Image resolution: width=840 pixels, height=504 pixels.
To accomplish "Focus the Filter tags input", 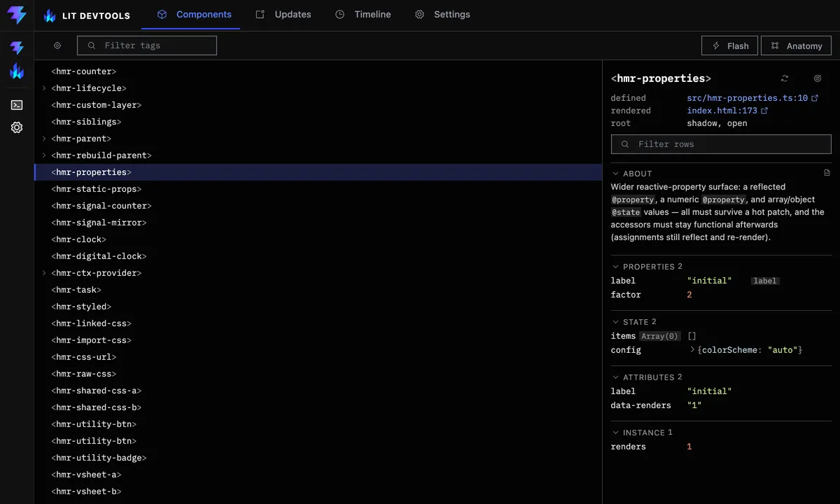I will coord(147,45).
